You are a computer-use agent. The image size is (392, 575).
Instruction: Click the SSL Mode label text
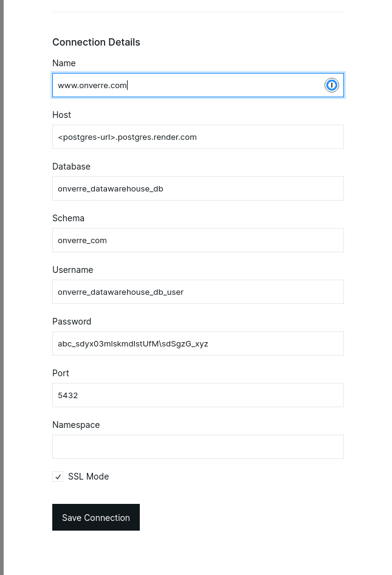[88, 477]
